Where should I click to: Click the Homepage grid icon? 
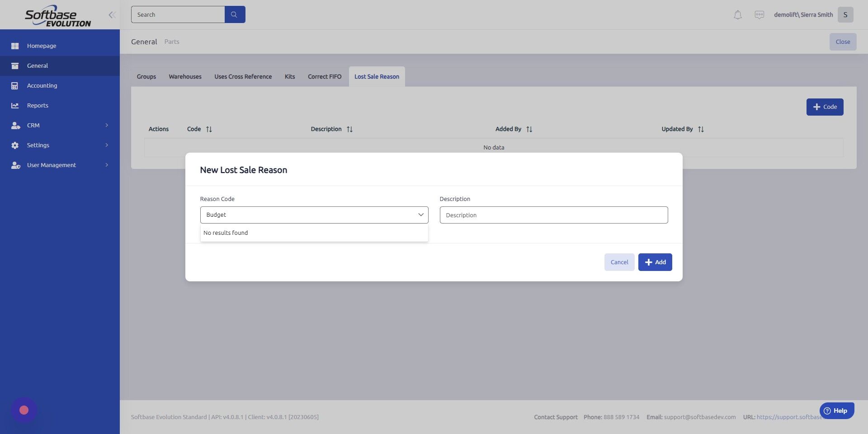coord(15,46)
